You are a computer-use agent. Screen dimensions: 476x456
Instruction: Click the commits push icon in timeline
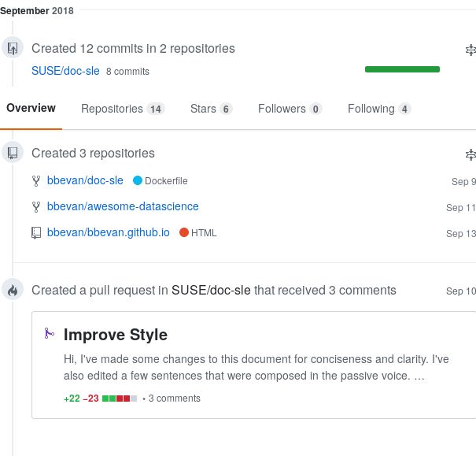click(x=13, y=48)
